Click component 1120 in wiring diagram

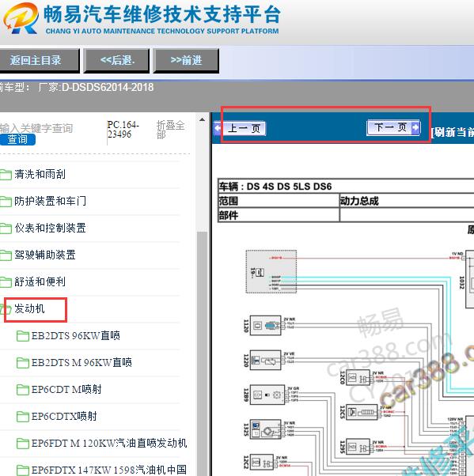click(265, 326)
